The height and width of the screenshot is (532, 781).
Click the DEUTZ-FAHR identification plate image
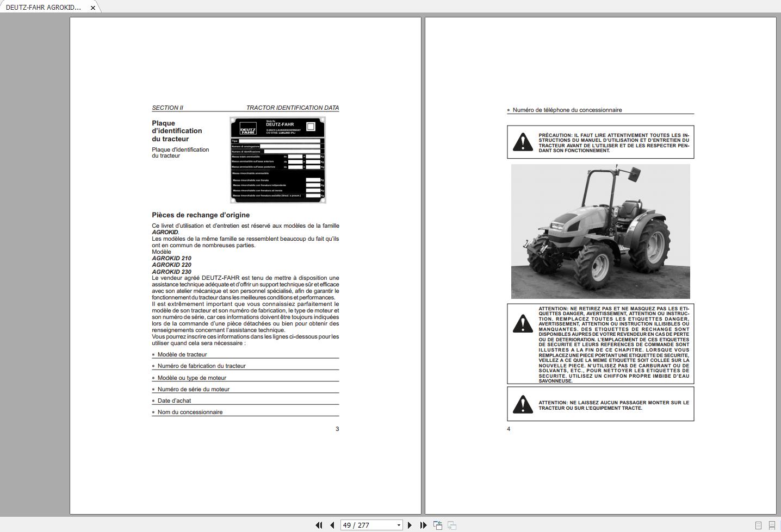tap(277, 160)
